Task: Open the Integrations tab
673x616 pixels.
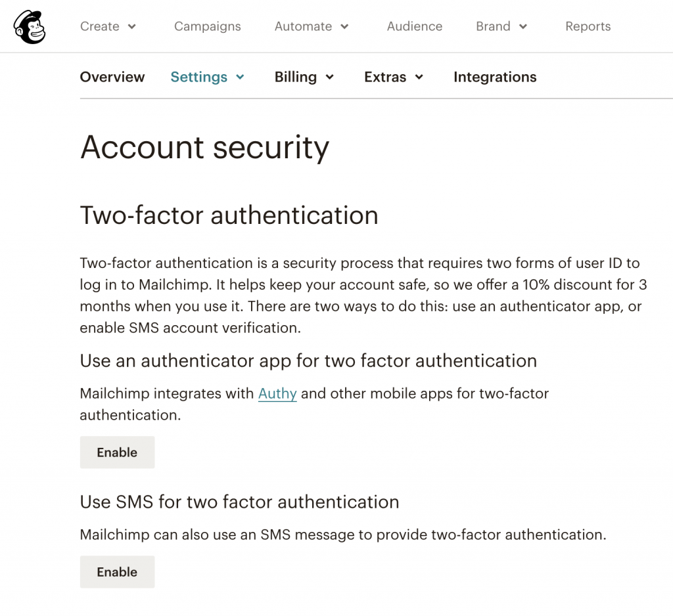Action: coord(495,77)
